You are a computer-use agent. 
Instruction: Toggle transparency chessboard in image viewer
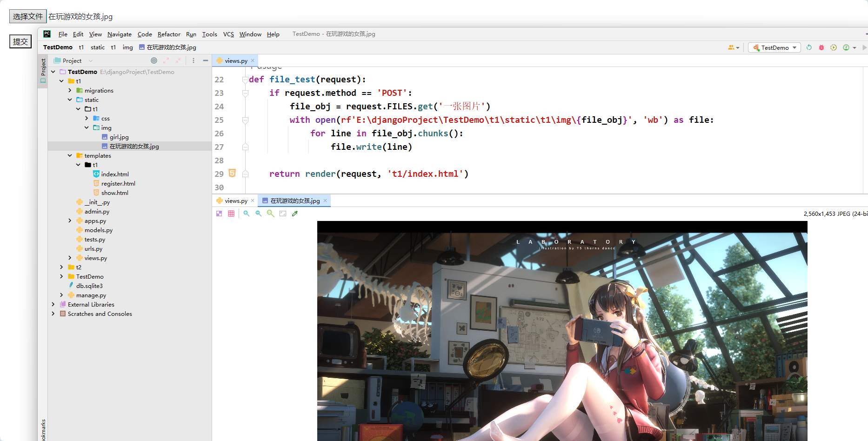click(219, 214)
